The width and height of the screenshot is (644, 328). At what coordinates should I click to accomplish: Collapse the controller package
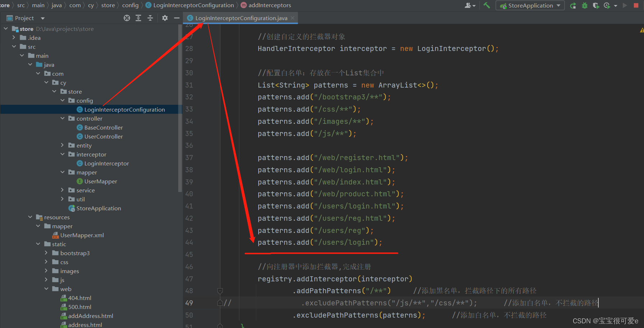pos(62,118)
